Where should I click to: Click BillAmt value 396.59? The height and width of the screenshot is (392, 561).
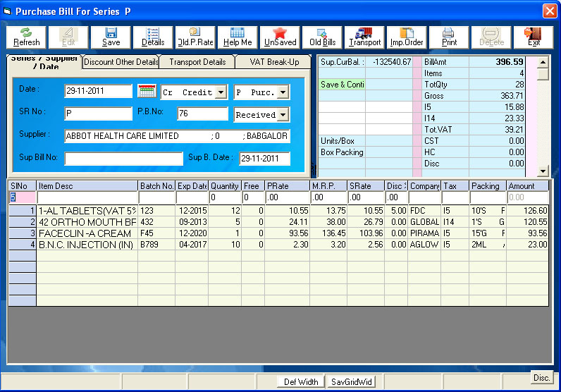click(497, 62)
